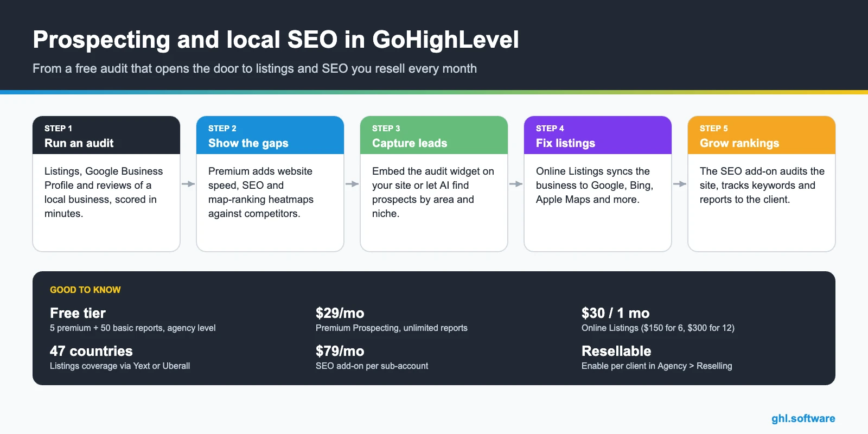Click the "STEP 2" label
This screenshot has width=868, height=434.
[222, 129]
